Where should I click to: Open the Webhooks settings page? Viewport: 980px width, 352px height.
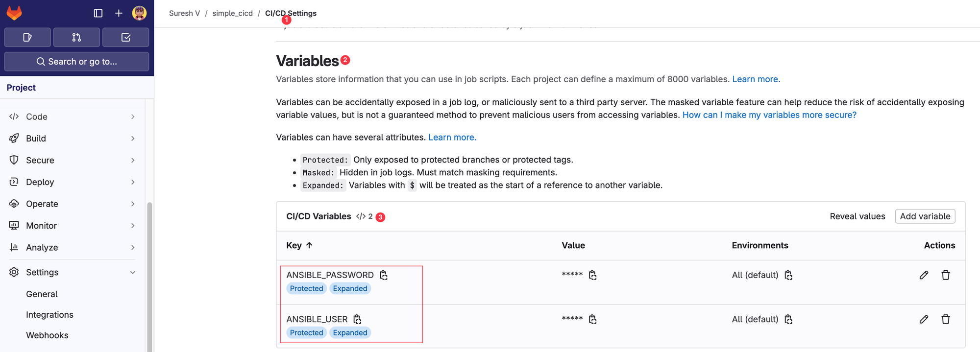(x=47, y=335)
